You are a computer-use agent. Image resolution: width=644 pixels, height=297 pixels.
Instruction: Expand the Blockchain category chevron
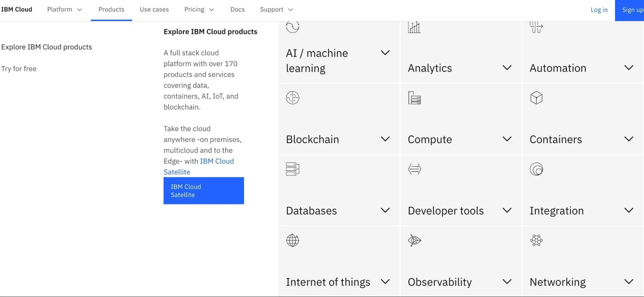385,139
